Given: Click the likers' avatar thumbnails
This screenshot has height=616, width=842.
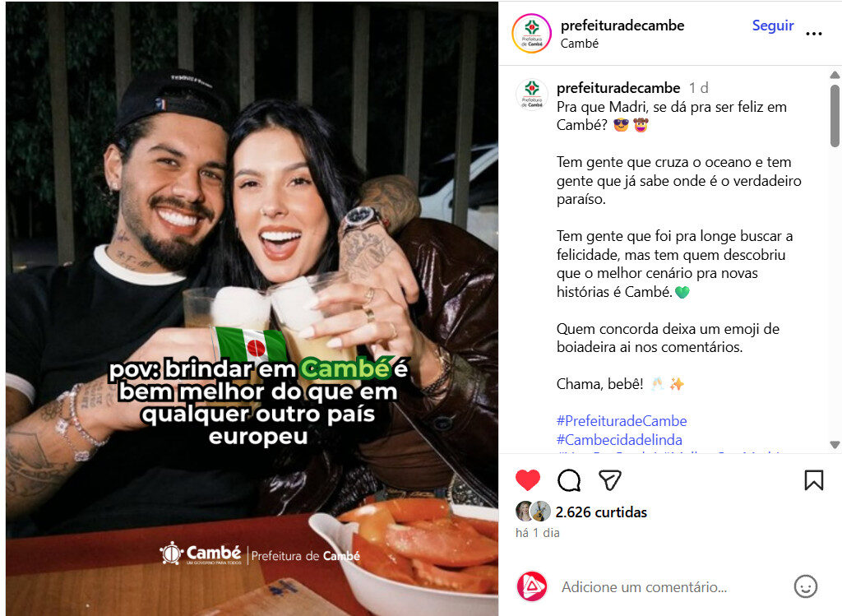Looking at the screenshot, I should [533, 512].
